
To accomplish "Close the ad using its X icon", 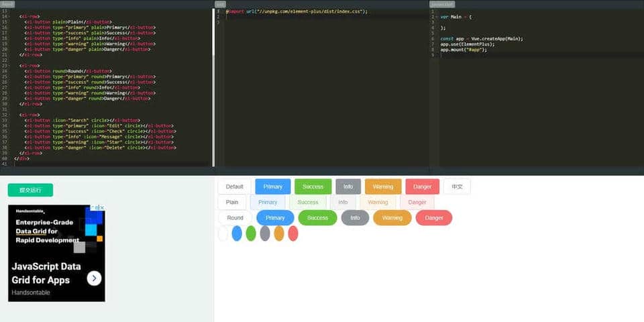I will point(101,208).
